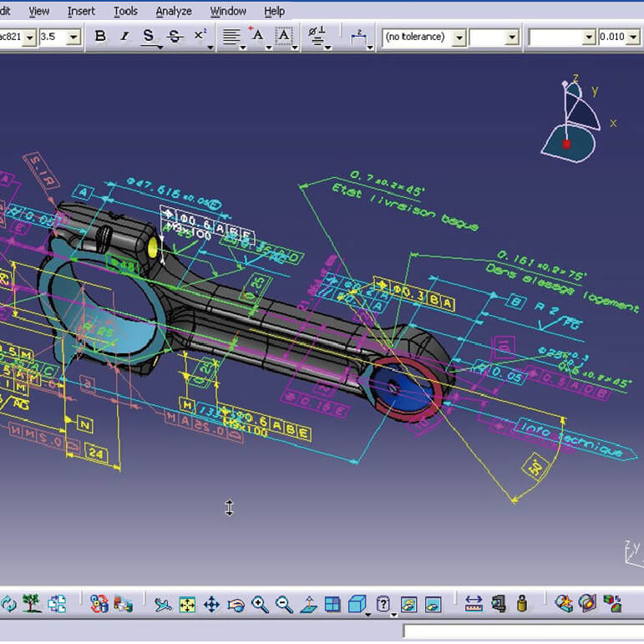Toggle Underline S formatting

pyautogui.click(x=149, y=36)
